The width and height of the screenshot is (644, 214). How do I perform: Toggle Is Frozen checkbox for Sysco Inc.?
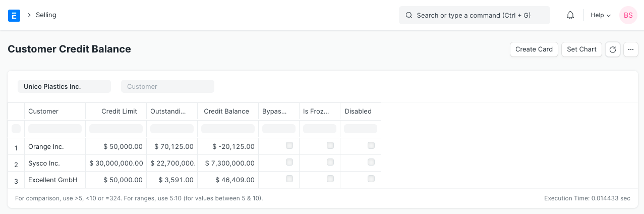pyautogui.click(x=330, y=162)
